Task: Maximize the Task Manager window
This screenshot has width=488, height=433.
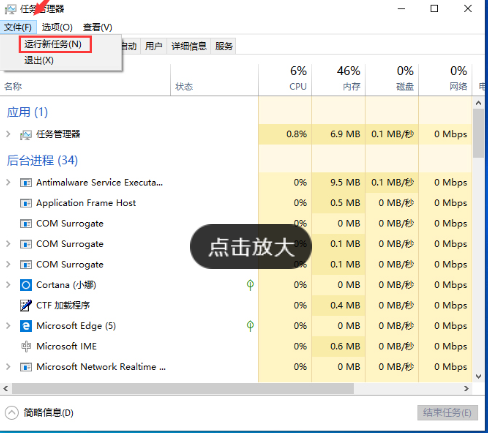Action: tap(434, 9)
